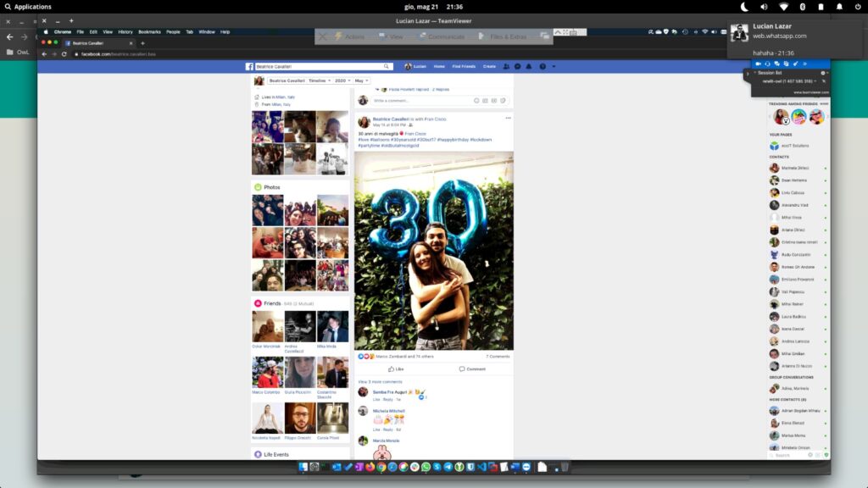Open the TeamViewer View toolbar menu
This screenshot has height=488, width=868.
(391, 36)
